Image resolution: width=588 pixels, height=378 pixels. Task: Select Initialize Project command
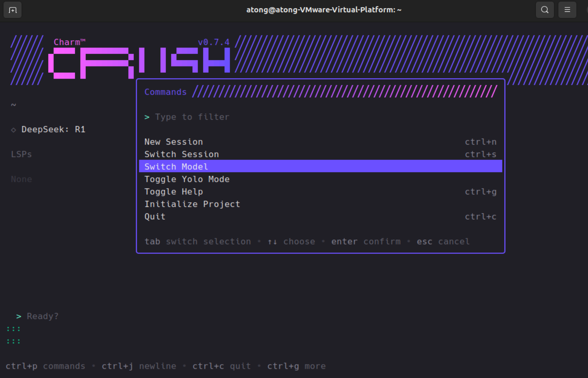click(320, 204)
